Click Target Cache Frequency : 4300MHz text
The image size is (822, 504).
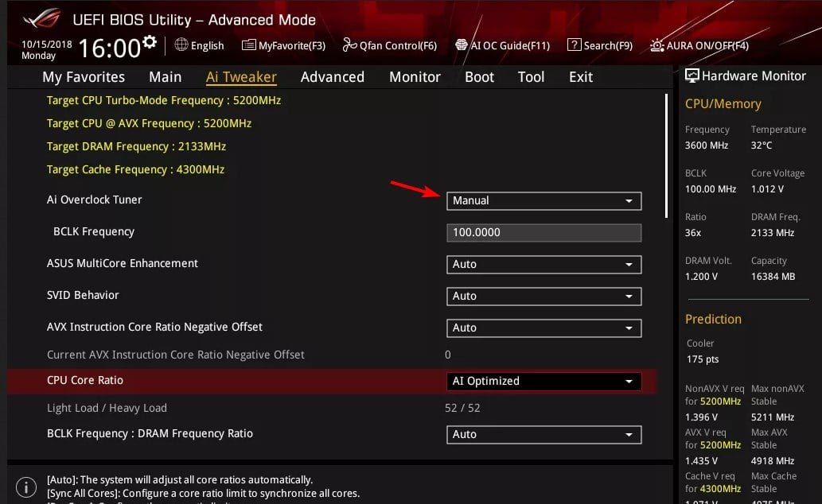(135, 169)
